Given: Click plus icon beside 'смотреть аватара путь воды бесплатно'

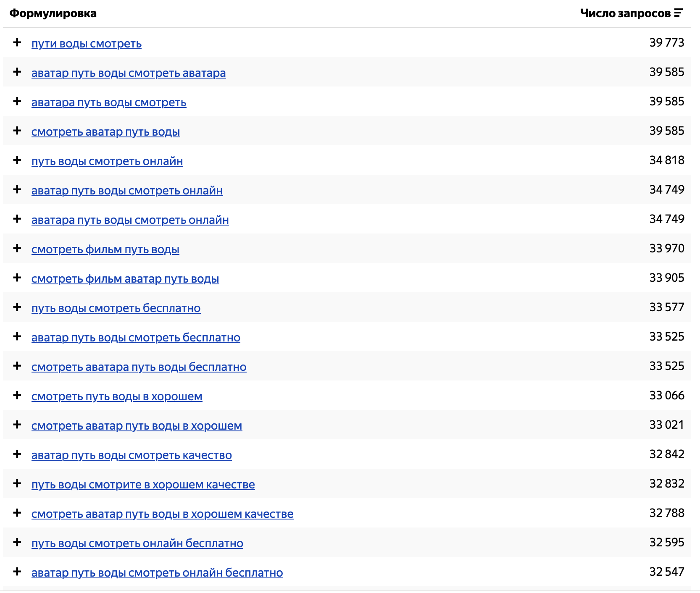Looking at the screenshot, I should tap(17, 366).
